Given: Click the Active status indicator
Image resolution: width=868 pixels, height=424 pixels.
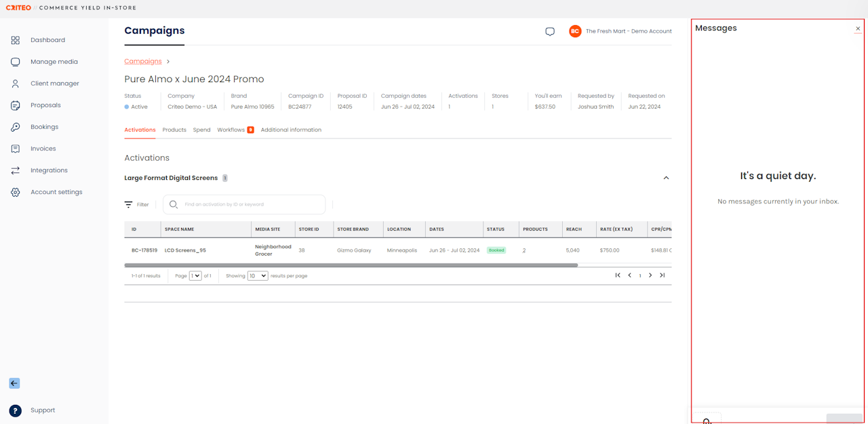Looking at the screenshot, I should [x=136, y=107].
